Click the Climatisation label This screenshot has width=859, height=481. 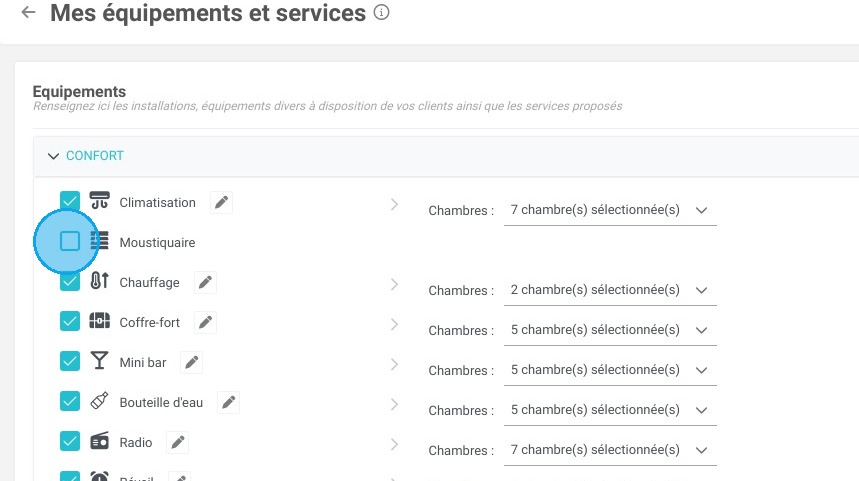[x=157, y=203]
